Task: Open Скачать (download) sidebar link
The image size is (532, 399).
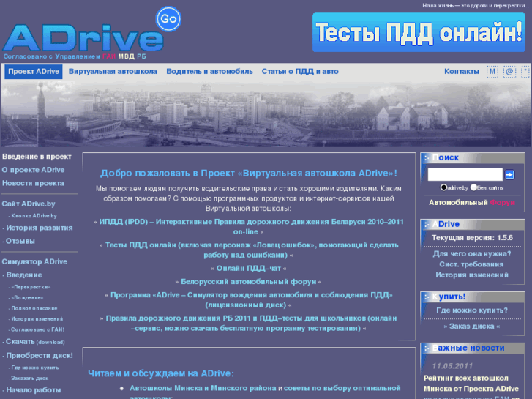Action: tap(35, 342)
